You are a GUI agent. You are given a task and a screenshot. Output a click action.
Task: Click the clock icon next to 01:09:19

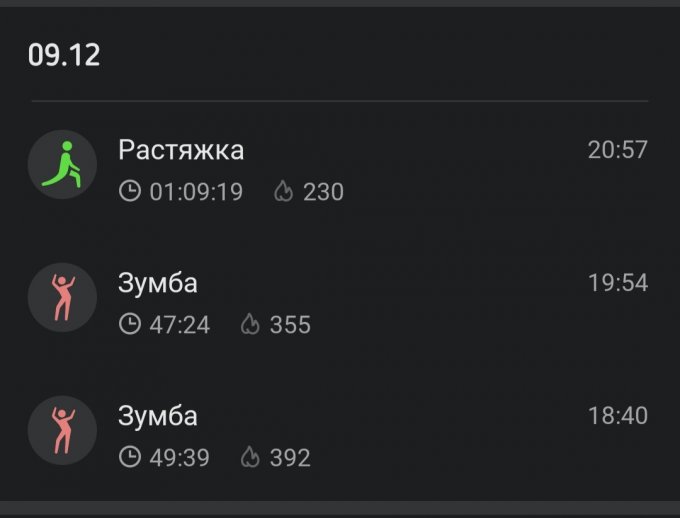pyautogui.click(x=130, y=191)
